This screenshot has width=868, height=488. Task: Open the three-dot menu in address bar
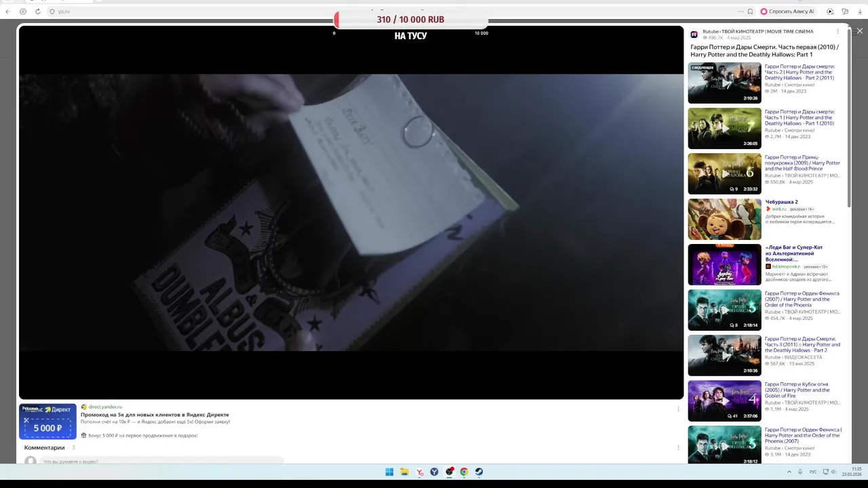coord(741,12)
